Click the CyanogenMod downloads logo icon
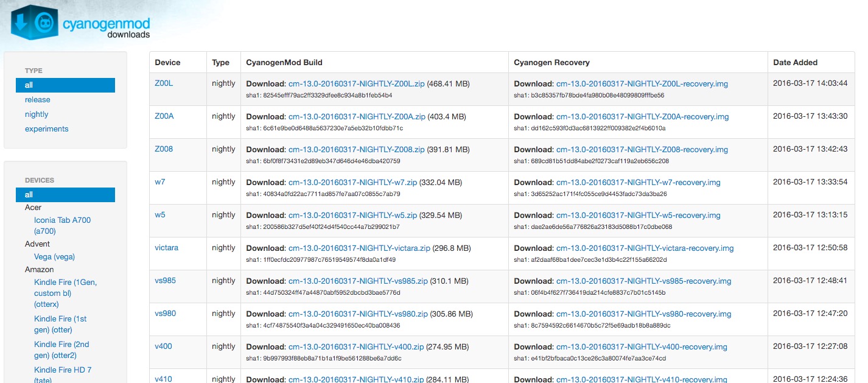868x383 pixels. tap(34, 24)
